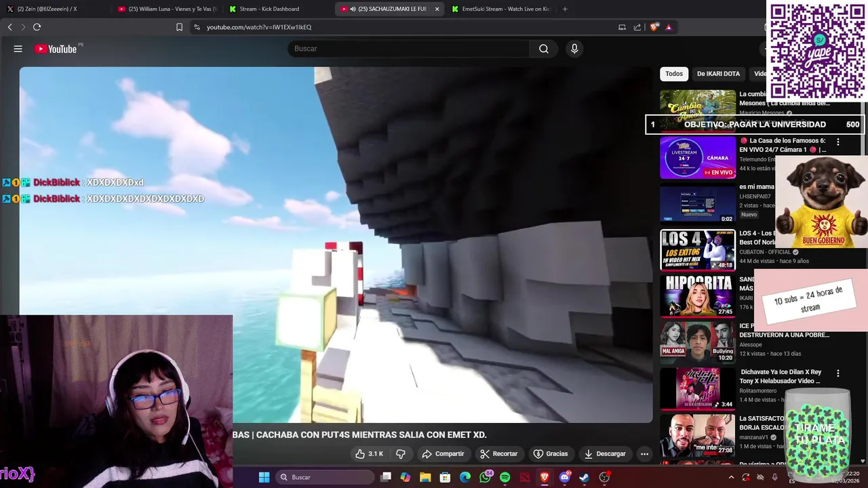Open Windows Start menu

pyautogui.click(x=264, y=477)
